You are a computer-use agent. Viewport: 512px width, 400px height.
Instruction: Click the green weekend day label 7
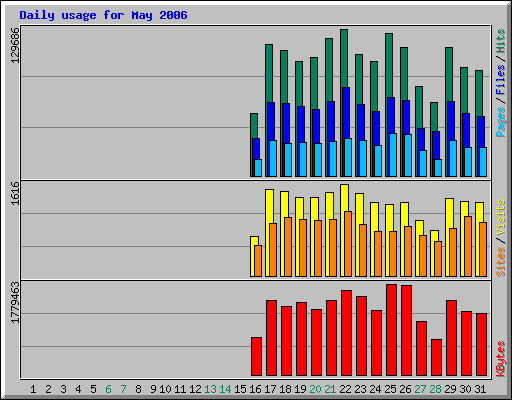pos(123,389)
